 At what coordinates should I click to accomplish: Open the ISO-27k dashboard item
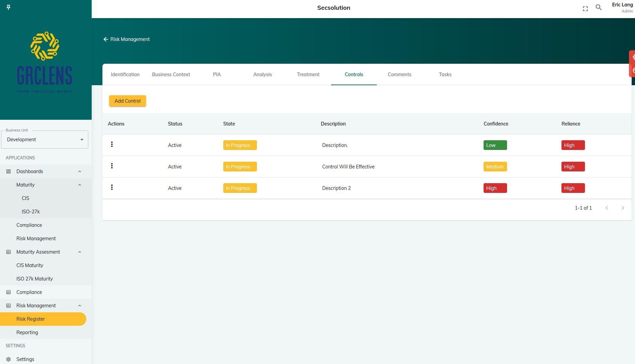(31, 212)
